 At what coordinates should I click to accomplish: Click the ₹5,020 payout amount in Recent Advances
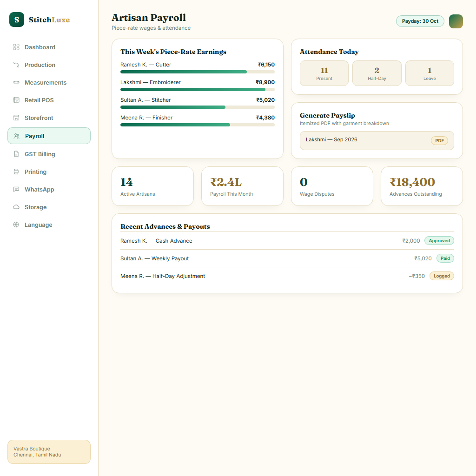tap(423, 258)
